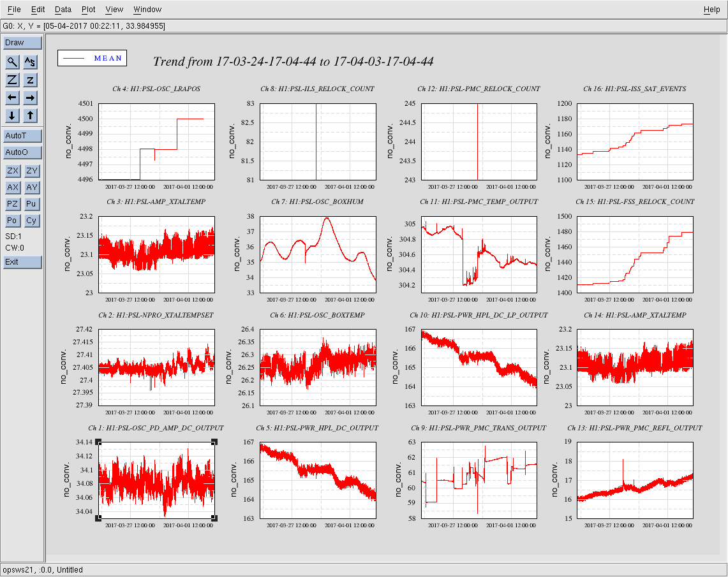This screenshot has height=577, width=728.
Task: Click the PZ button
Action: (13, 203)
